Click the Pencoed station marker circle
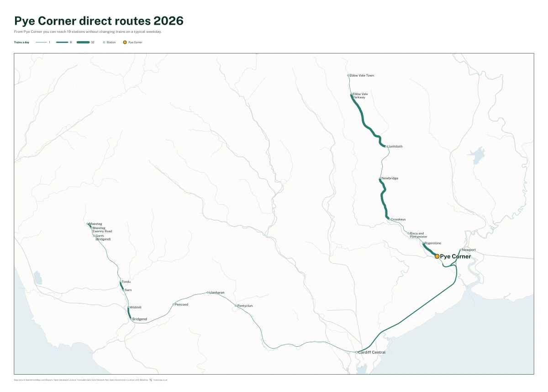Viewport: 548px width, 392px height. pyautogui.click(x=174, y=304)
